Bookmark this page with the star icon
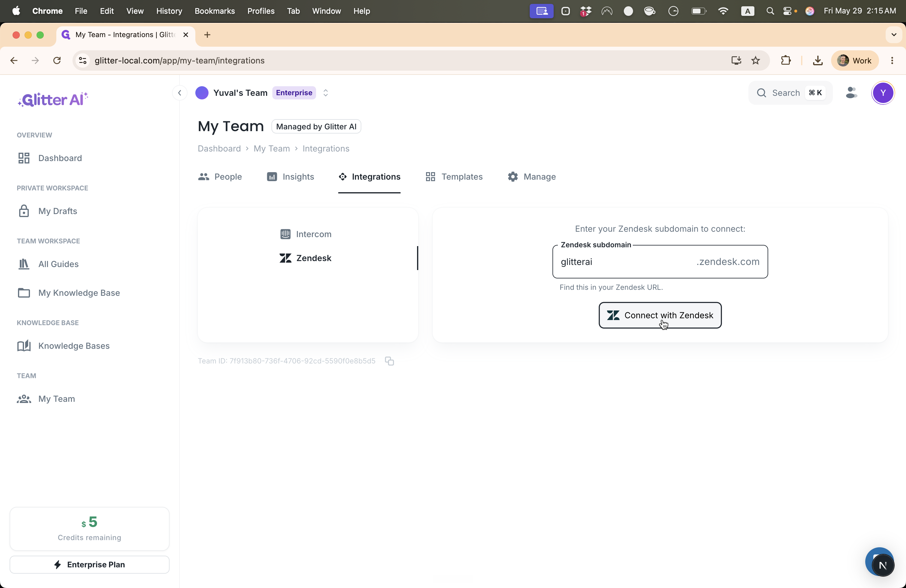This screenshot has width=906, height=588. pyautogui.click(x=756, y=60)
